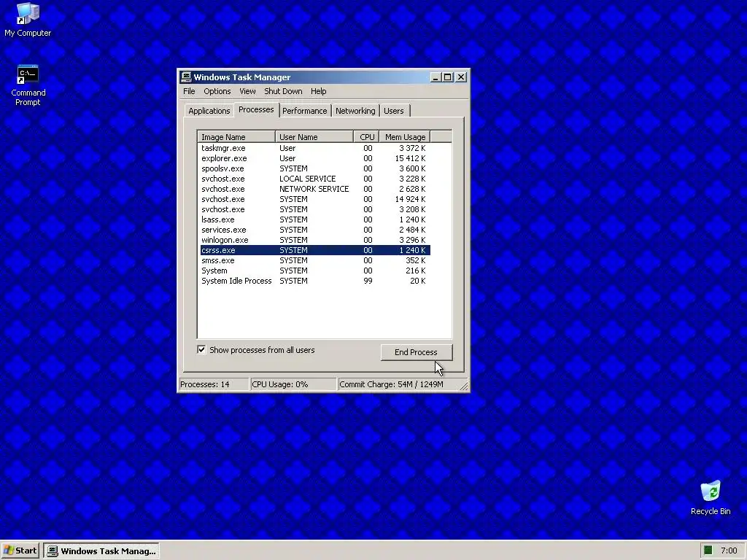The height and width of the screenshot is (560, 747).
Task: Select the spoolsv.exe process row
Action: 315,168
